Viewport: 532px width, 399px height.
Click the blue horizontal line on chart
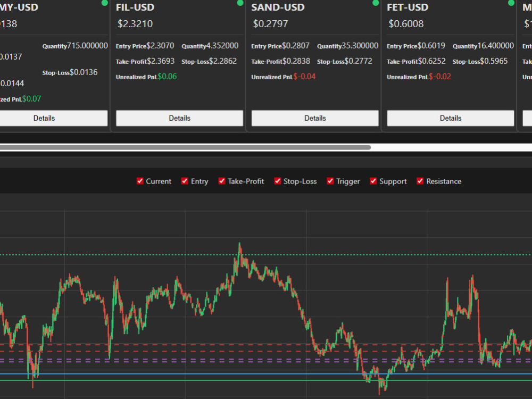266,373
